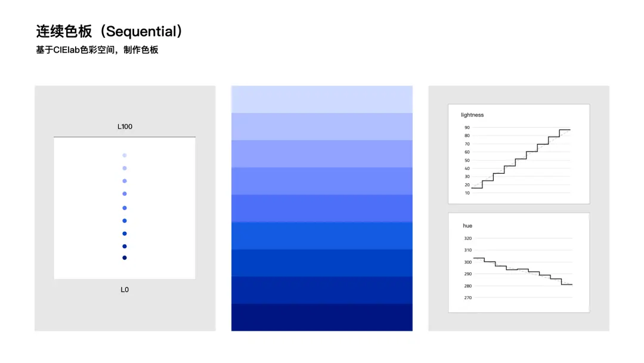Screen dimensions: 644x363
Task: Click the 300 label on hue axis
Action: (x=468, y=262)
